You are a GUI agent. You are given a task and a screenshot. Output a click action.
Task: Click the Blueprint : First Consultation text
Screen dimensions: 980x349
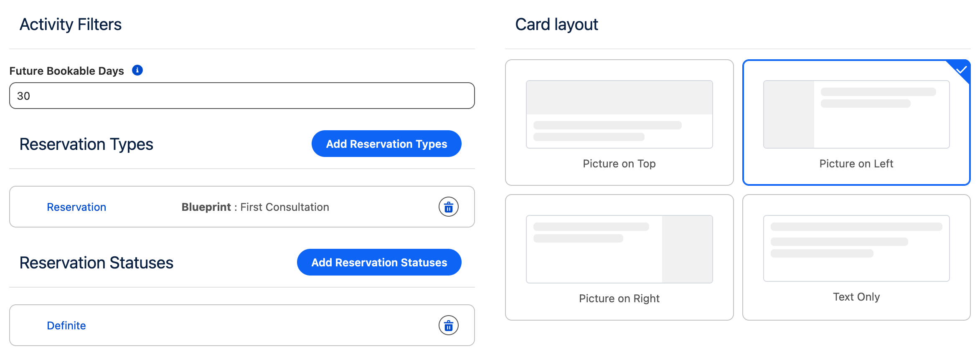click(255, 207)
